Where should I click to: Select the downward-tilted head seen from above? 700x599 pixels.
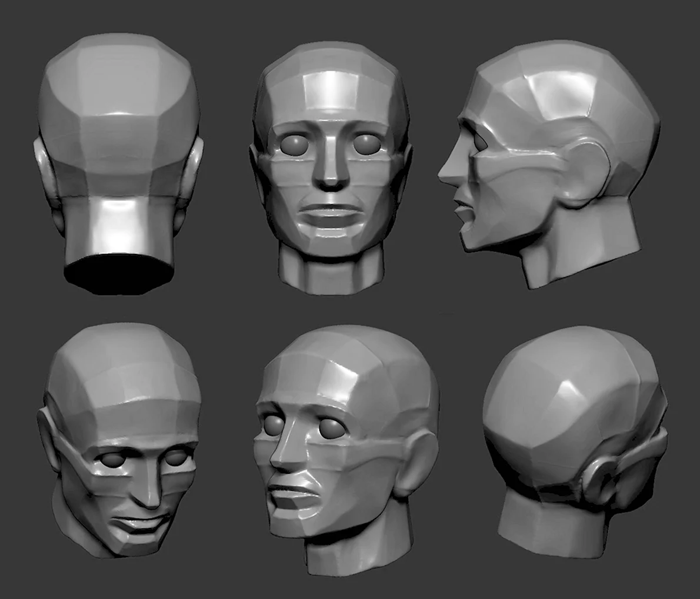pos(119,441)
